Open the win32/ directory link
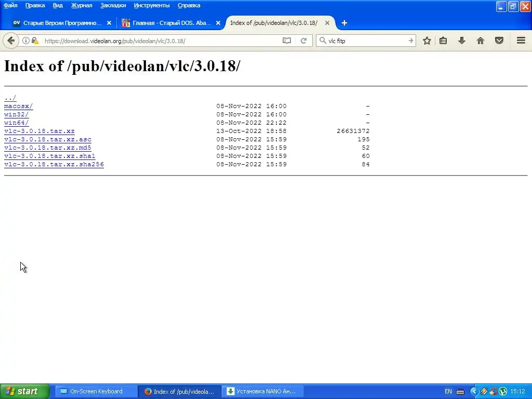This screenshot has width=532, height=399. 16,114
